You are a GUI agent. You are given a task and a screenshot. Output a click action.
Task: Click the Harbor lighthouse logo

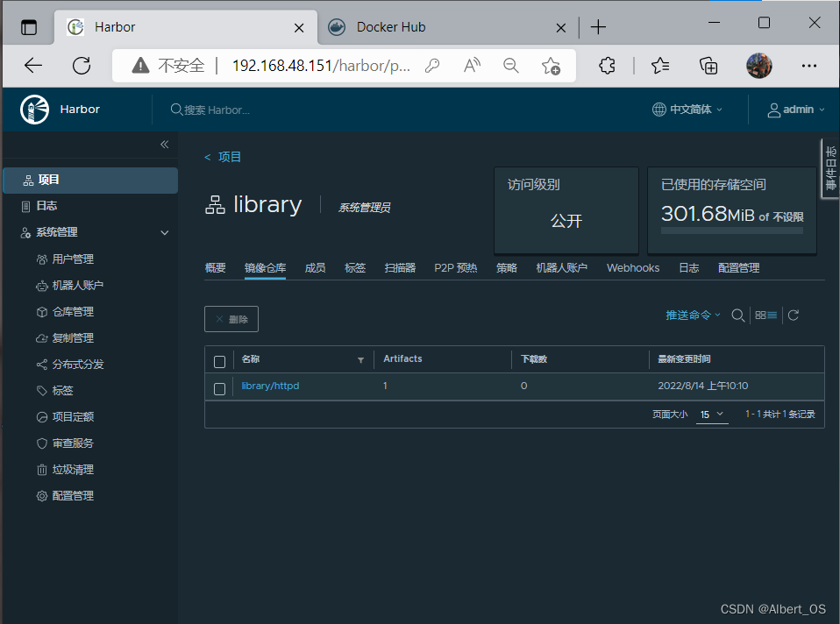(x=35, y=110)
